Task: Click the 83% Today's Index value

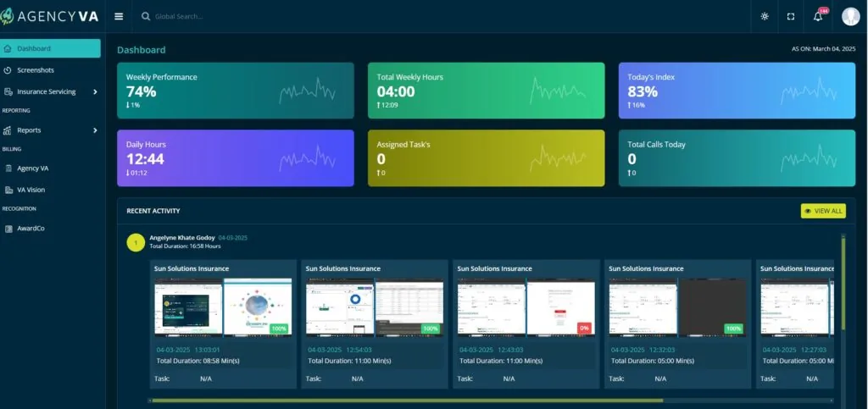Action: (x=643, y=91)
